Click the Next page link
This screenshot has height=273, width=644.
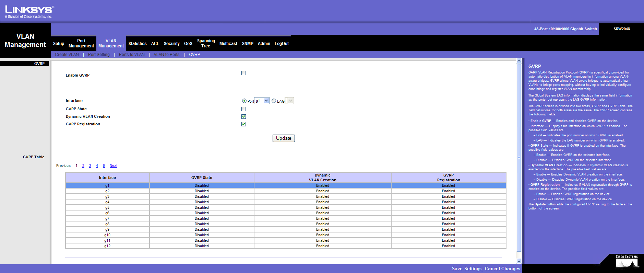point(114,166)
